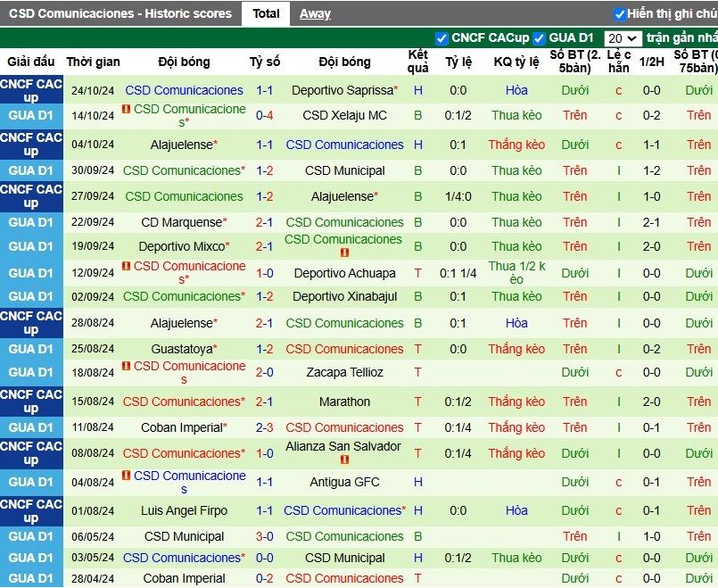Click the 2-3 score on 11/08/24
The height and width of the screenshot is (588, 718).
click(x=265, y=427)
